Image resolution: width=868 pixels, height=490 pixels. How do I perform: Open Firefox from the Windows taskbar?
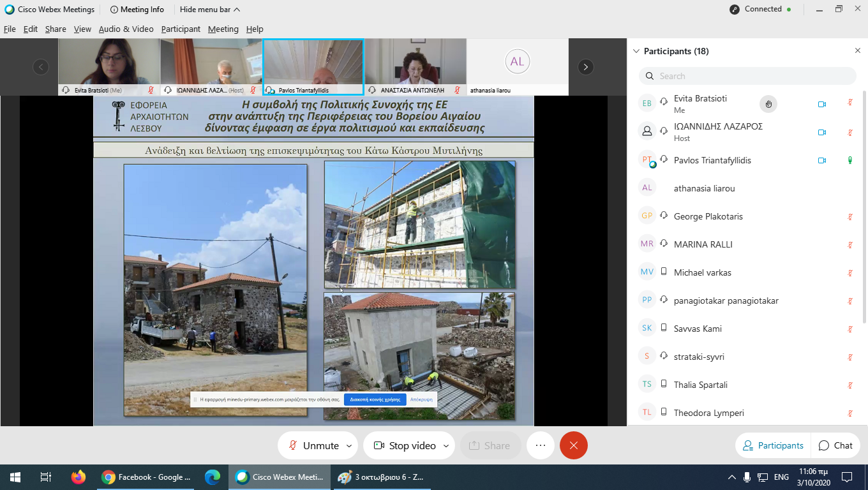tap(79, 477)
